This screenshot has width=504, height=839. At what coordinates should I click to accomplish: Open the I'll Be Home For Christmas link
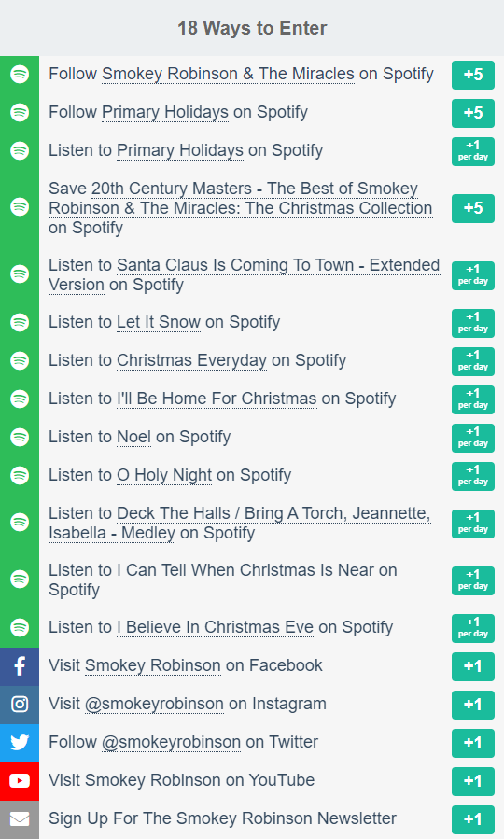[x=217, y=399]
